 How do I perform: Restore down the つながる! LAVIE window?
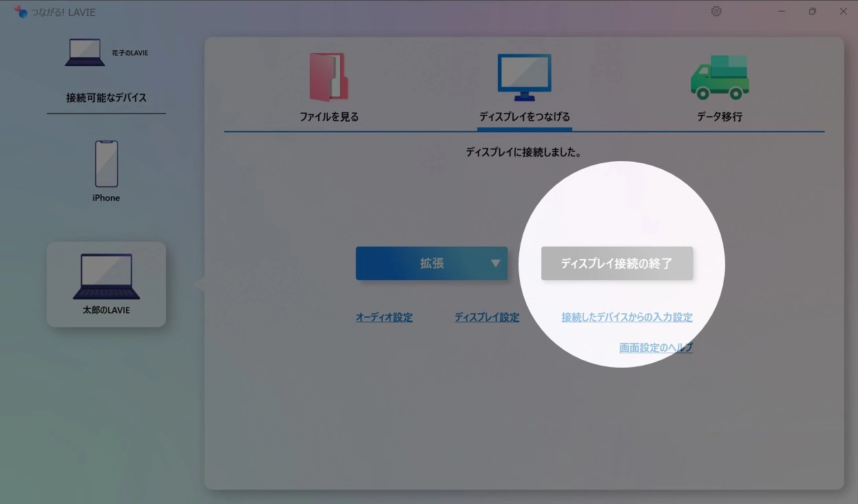click(813, 12)
